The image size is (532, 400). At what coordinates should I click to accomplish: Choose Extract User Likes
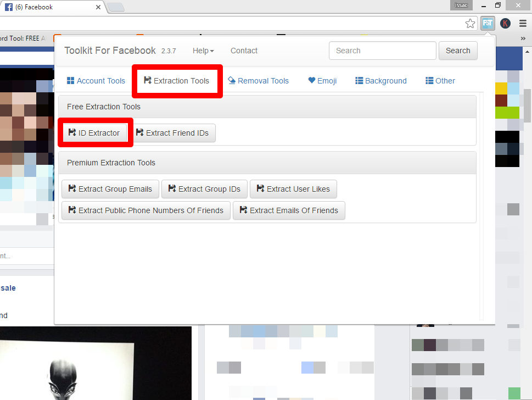[x=294, y=189]
